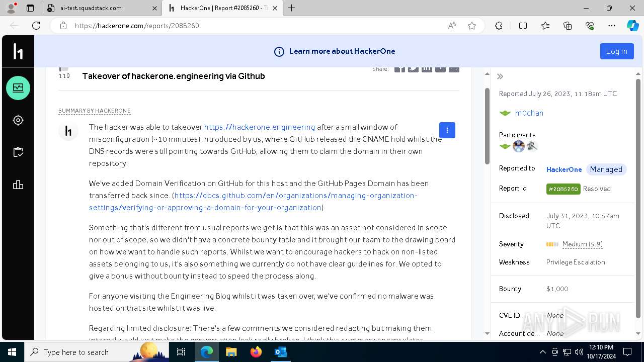Open File Explorer from taskbar
The height and width of the screenshot is (362, 644).
click(x=231, y=352)
